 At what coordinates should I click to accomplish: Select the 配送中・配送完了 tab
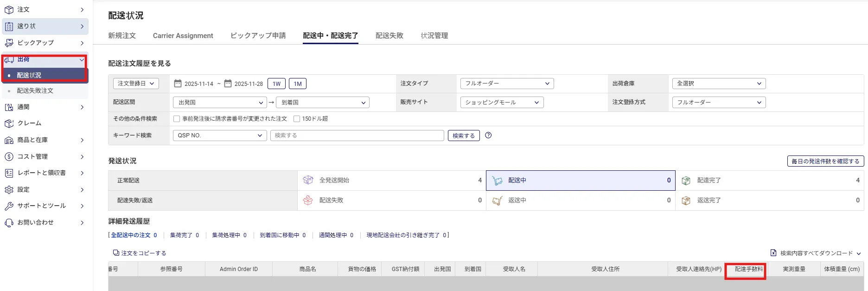[x=331, y=36]
